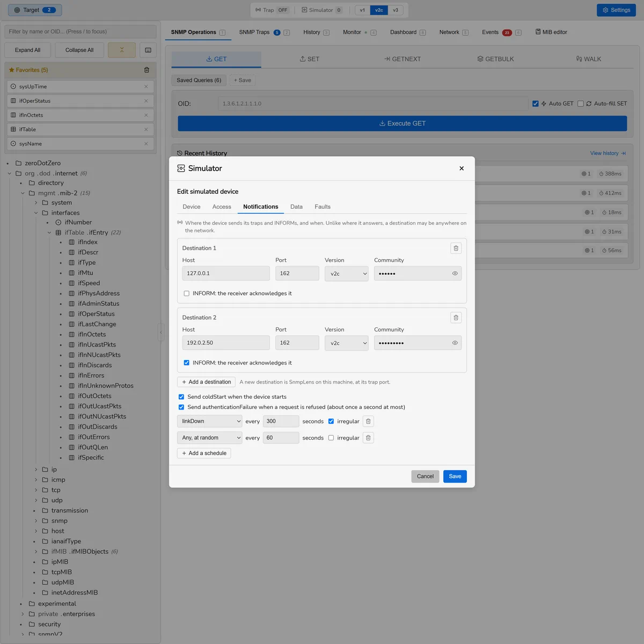Click Add a schedule button
The height and width of the screenshot is (644, 644).
[x=204, y=453]
